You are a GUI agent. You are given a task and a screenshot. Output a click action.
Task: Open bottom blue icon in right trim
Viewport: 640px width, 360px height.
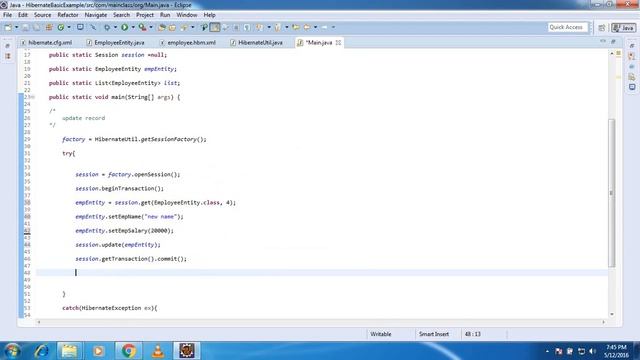click(x=632, y=87)
